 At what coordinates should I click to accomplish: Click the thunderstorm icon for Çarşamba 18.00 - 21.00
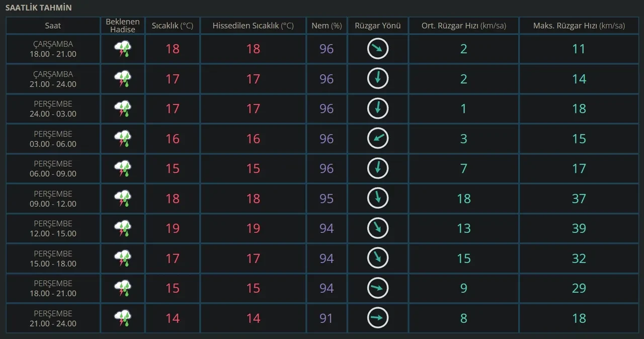(x=123, y=49)
